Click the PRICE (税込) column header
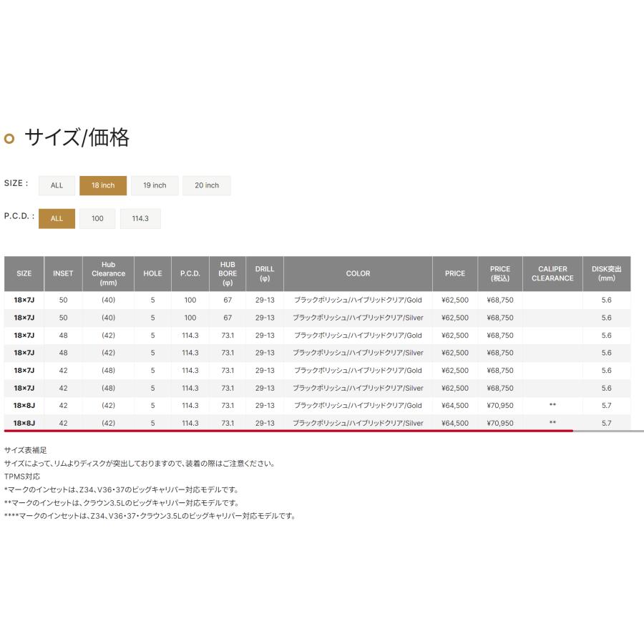Screen dimensions: 644x644 (x=500, y=273)
